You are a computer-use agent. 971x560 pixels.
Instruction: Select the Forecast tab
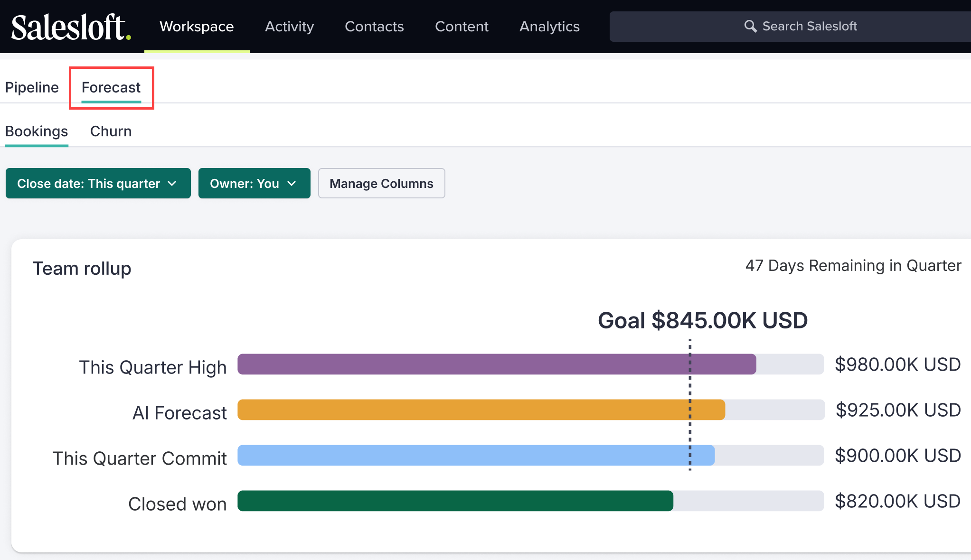click(111, 87)
